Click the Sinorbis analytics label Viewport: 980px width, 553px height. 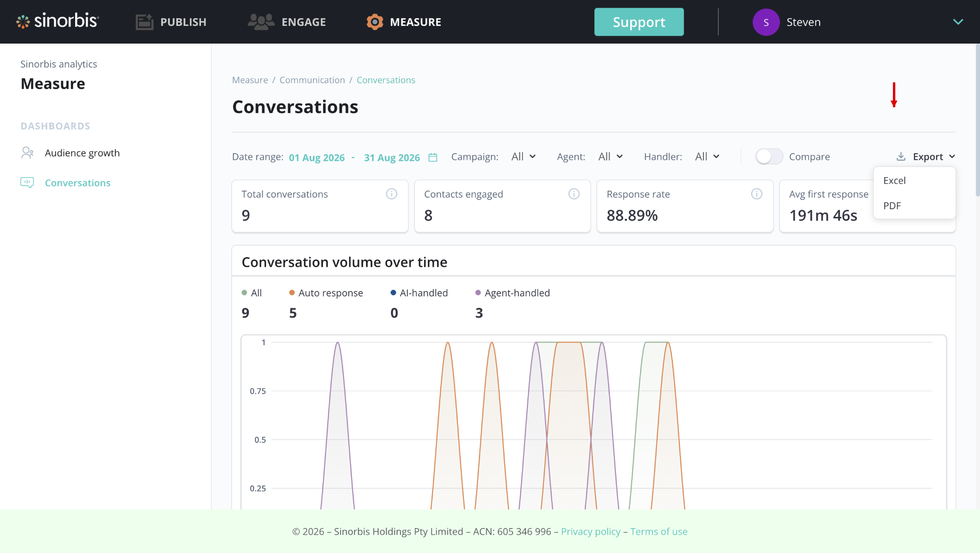59,64
